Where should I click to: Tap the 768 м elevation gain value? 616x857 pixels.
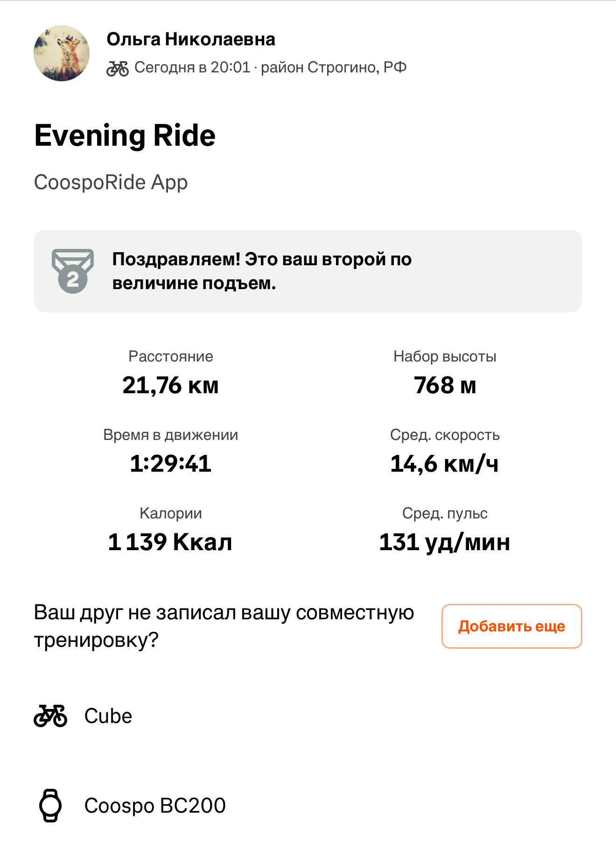445,385
